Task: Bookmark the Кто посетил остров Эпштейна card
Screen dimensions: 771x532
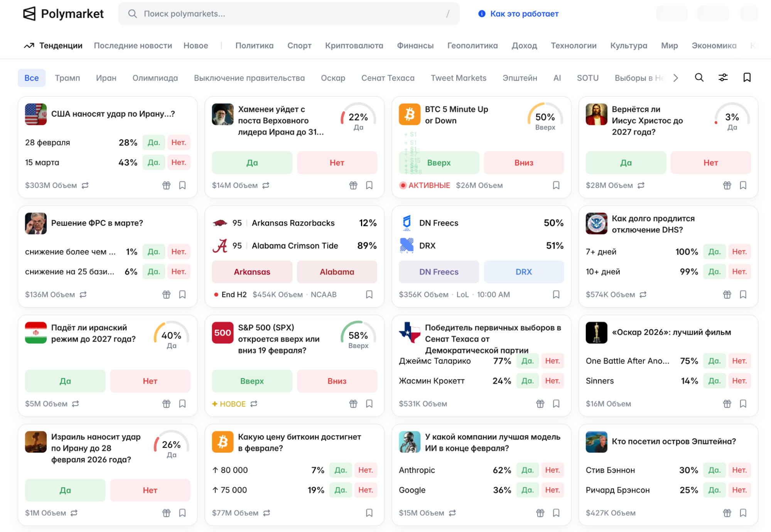Action: tap(743, 513)
